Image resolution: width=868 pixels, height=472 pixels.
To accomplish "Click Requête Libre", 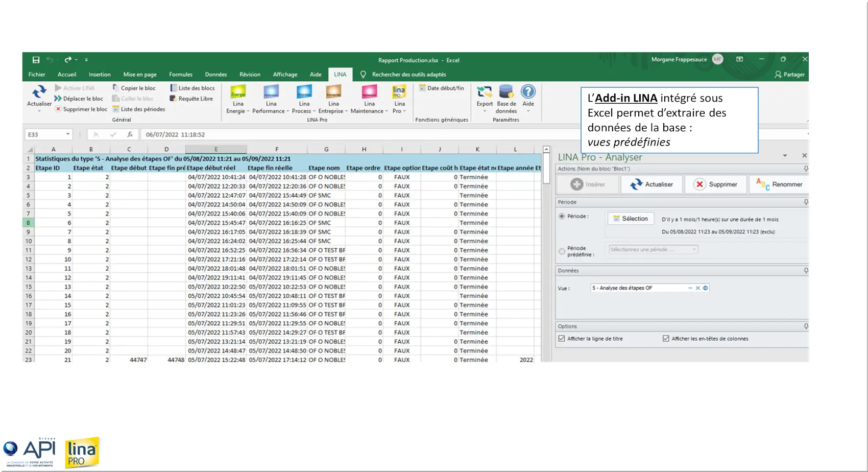I will 191,99.
